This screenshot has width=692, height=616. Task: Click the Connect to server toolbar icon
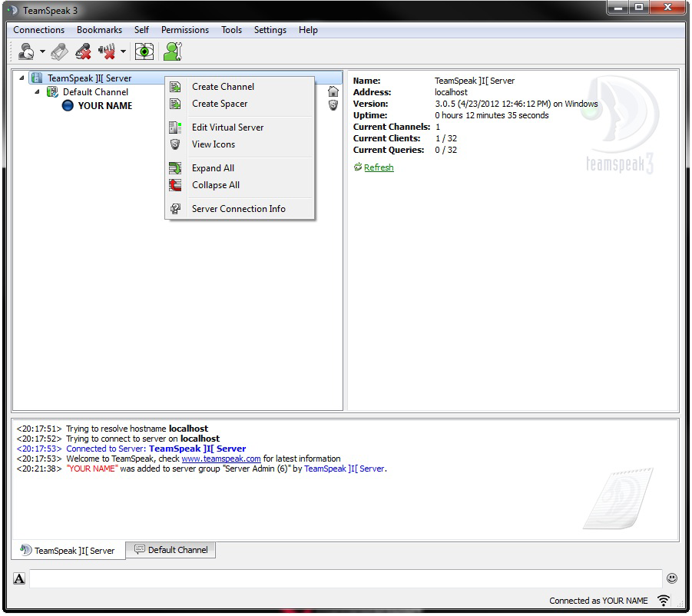26,51
